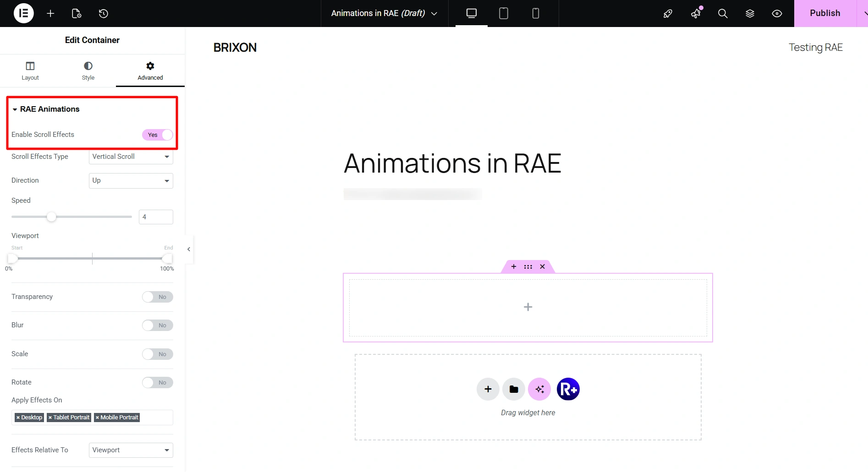The height and width of the screenshot is (472, 868).
Task: Open the R+ addon templates button
Action: click(x=568, y=389)
